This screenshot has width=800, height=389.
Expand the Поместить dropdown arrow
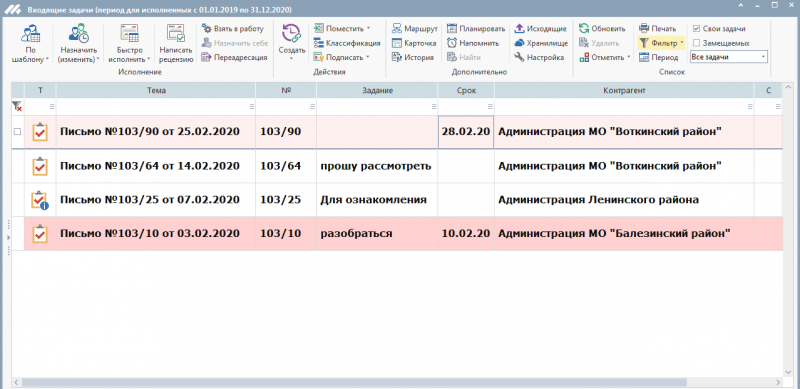368,29
